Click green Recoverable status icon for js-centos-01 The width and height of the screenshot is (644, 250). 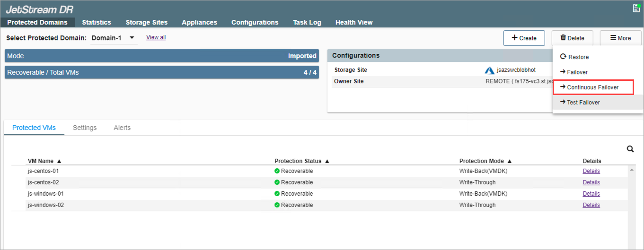[277, 171]
